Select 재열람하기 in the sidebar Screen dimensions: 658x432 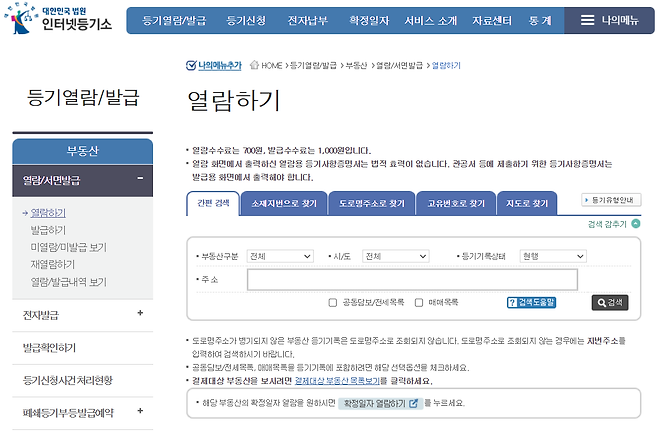(53, 264)
